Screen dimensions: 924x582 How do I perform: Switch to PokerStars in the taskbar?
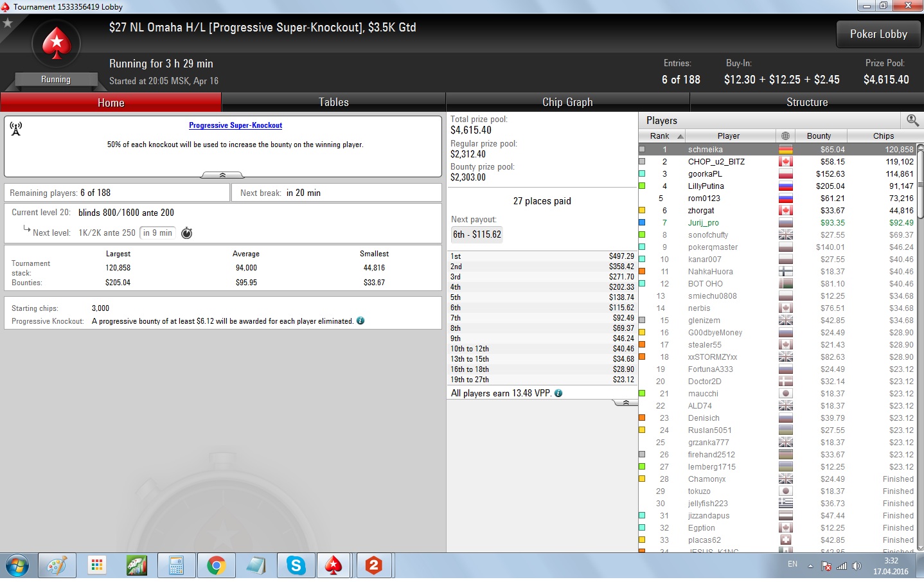333,566
